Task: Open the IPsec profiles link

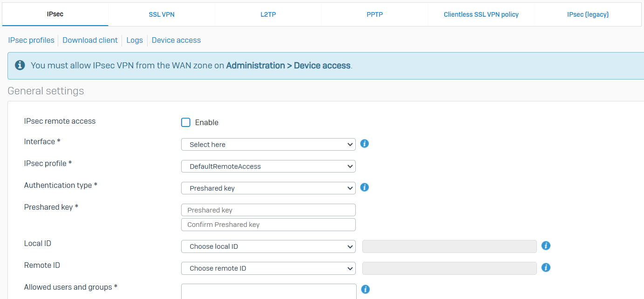Action: 31,40
